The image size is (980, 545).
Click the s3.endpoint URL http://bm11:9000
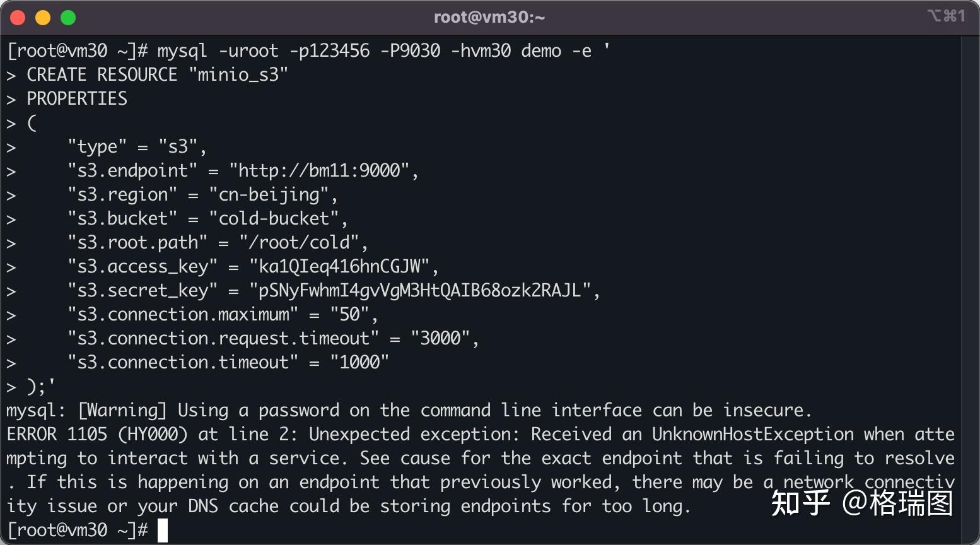point(319,170)
